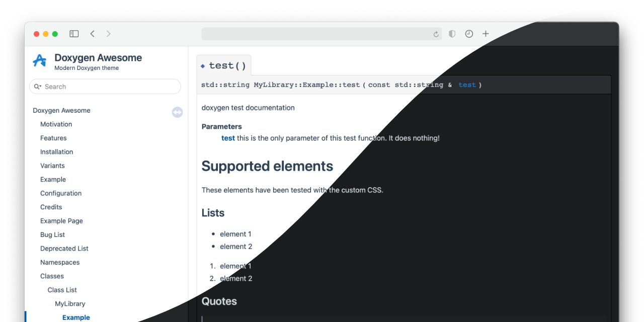Toggle the Safari sidebar icon

pyautogui.click(x=74, y=33)
